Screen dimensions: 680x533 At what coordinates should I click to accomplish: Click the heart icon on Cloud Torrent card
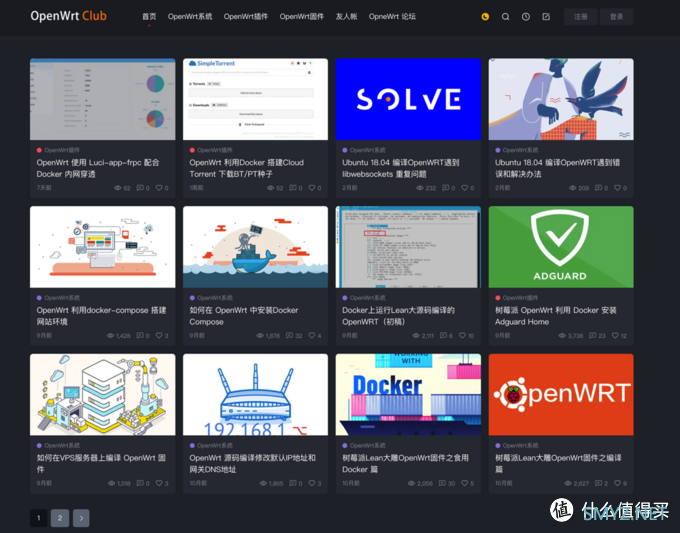312,188
